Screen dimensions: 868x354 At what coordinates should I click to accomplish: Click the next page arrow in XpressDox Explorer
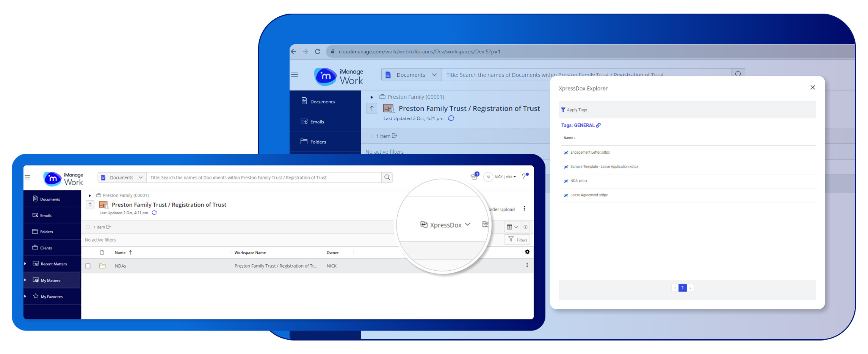[690, 288]
